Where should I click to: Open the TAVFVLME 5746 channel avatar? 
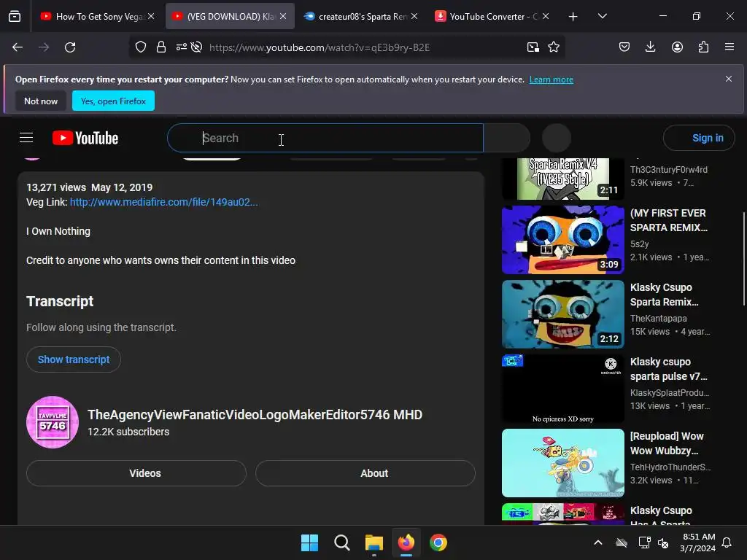[53, 422]
